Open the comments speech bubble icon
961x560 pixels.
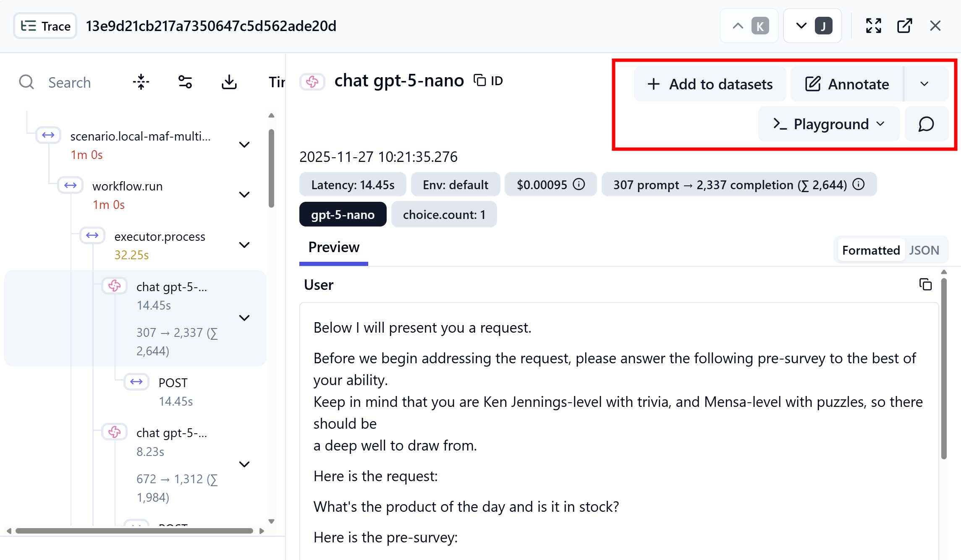926,124
